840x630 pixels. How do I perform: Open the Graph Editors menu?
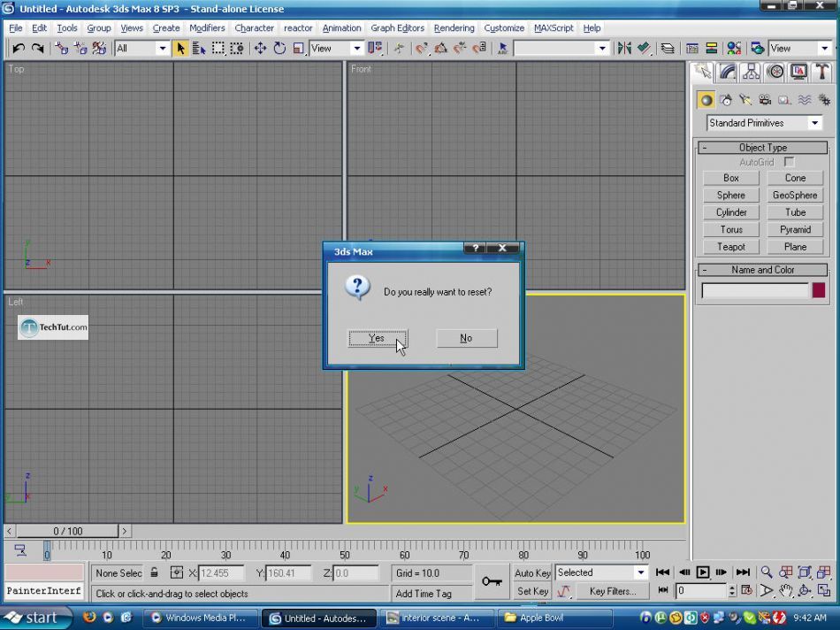[x=398, y=28]
